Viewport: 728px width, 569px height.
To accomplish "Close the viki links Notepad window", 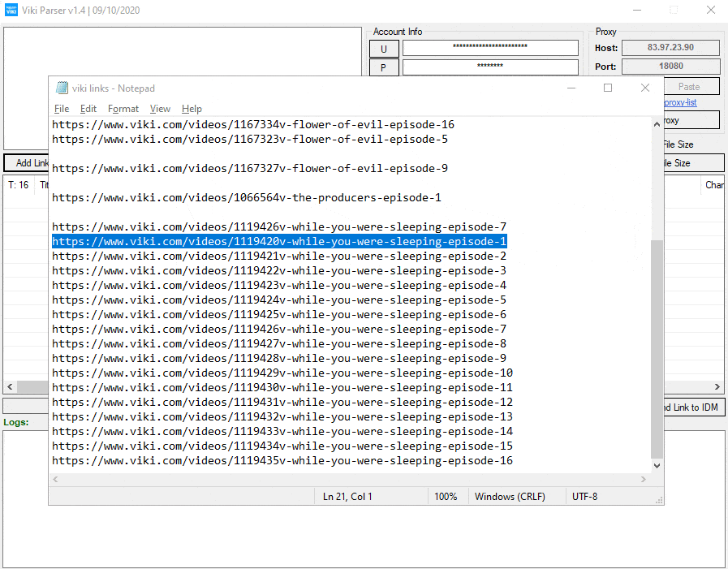I will pyautogui.click(x=645, y=88).
